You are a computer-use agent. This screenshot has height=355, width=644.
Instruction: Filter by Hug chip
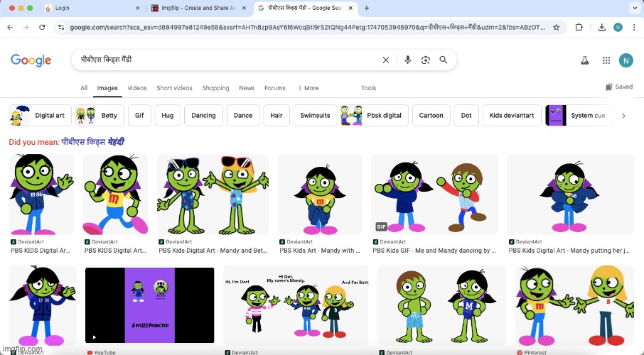pyautogui.click(x=168, y=115)
